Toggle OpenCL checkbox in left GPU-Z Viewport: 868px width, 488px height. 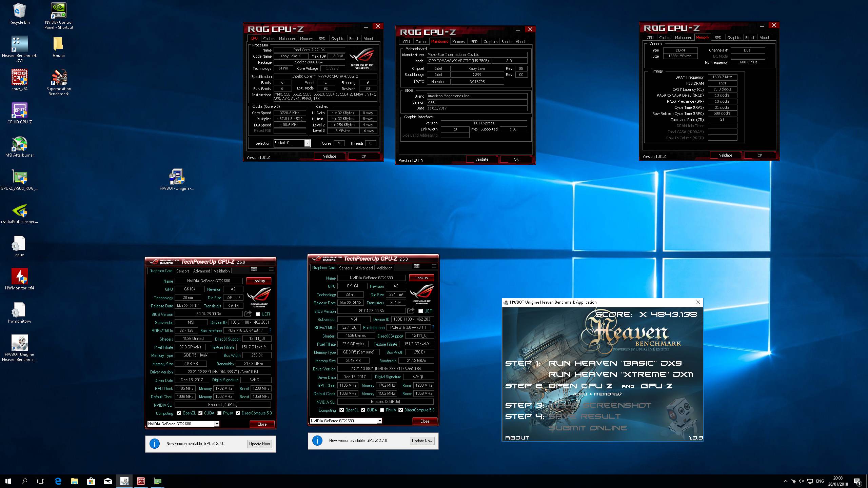(179, 413)
